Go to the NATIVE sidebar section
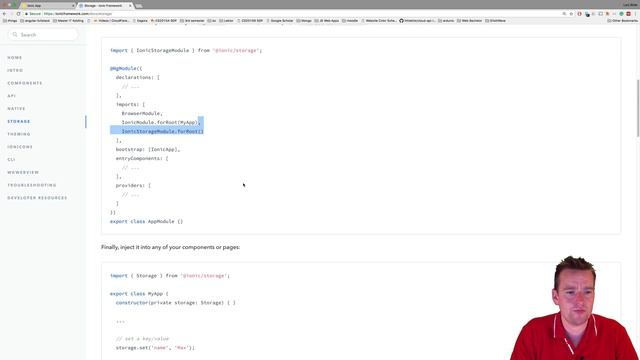 (x=16, y=109)
